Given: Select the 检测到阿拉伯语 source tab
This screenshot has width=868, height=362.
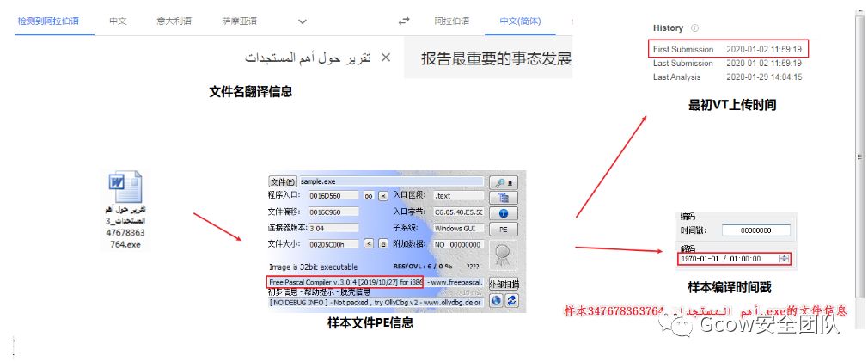Looking at the screenshot, I should click(x=49, y=21).
